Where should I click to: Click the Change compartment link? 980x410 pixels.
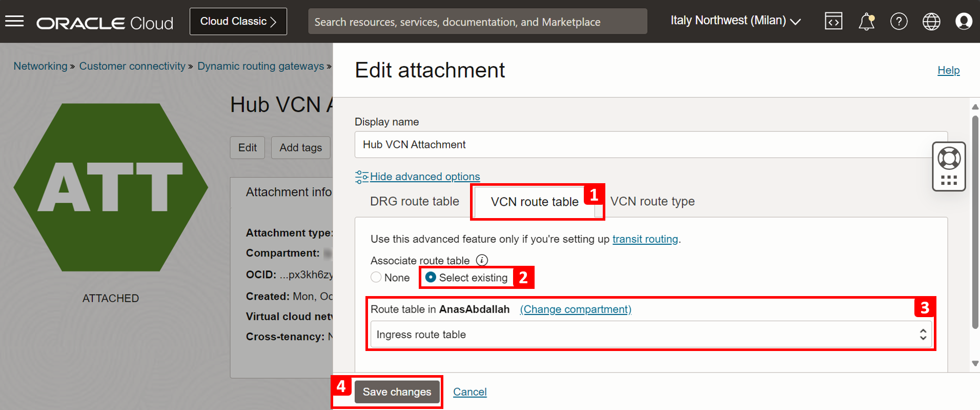[x=576, y=309]
